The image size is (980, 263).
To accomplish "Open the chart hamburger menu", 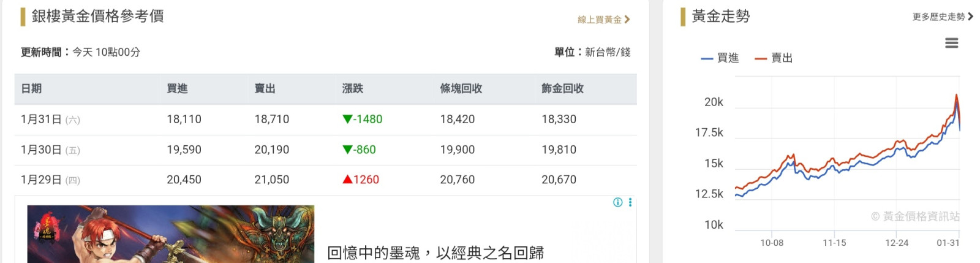I will pos(951,43).
